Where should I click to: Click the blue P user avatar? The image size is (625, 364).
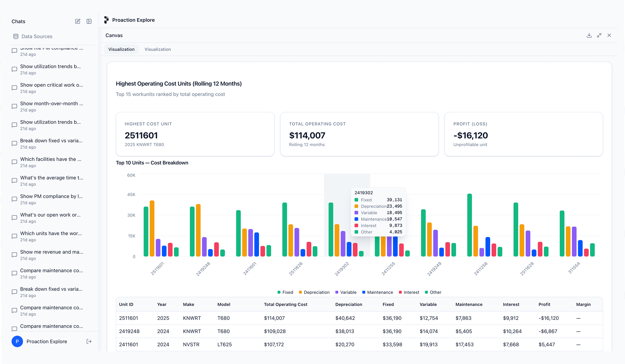[x=17, y=341]
